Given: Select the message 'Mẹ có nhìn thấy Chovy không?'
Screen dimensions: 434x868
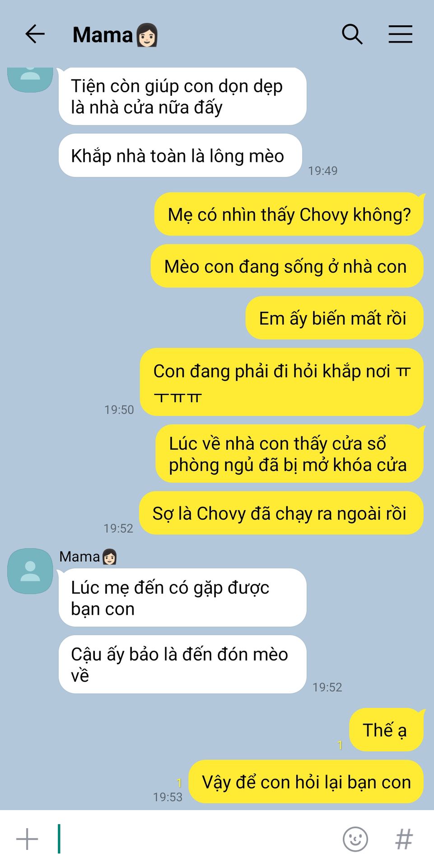Looking at the screenshot, I should pyautogui.click(x=289, y=214).
